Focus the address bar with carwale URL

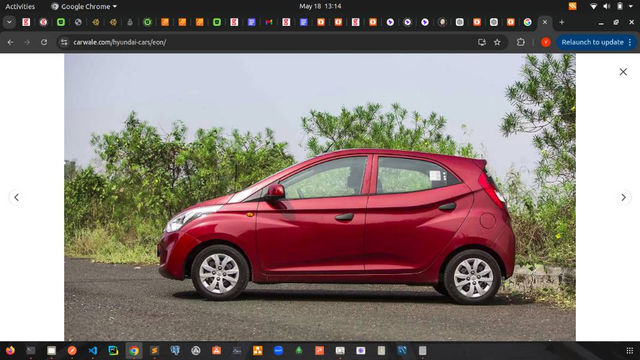tap(269, 42)
